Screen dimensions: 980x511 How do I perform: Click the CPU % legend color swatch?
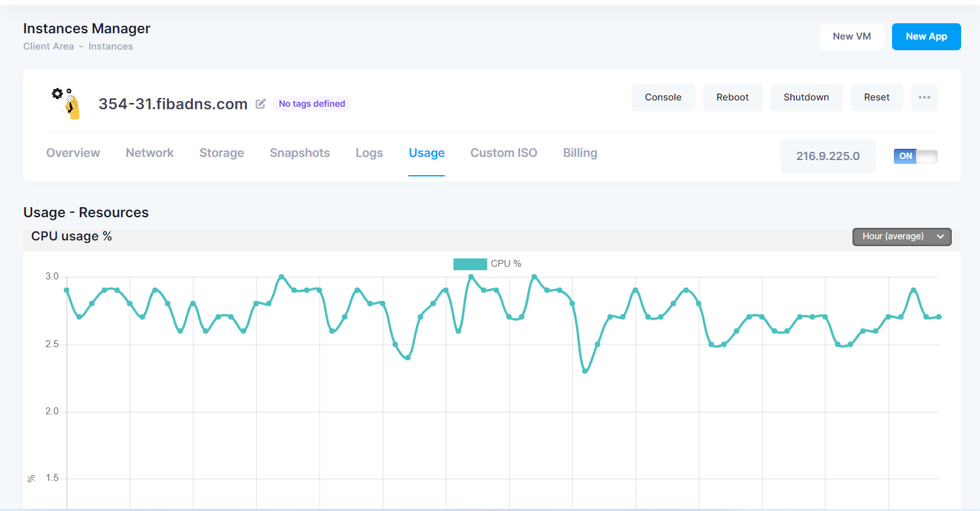(470, 264)
